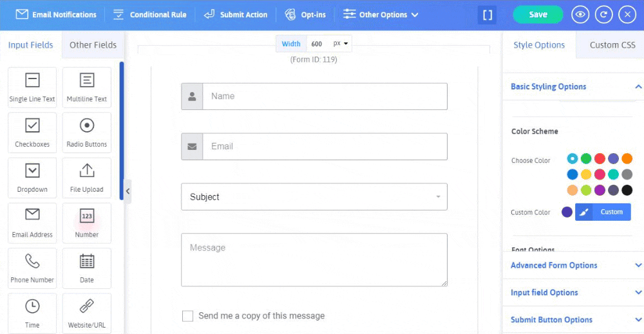Click the envelope icon beside Email

pos(192,147)
